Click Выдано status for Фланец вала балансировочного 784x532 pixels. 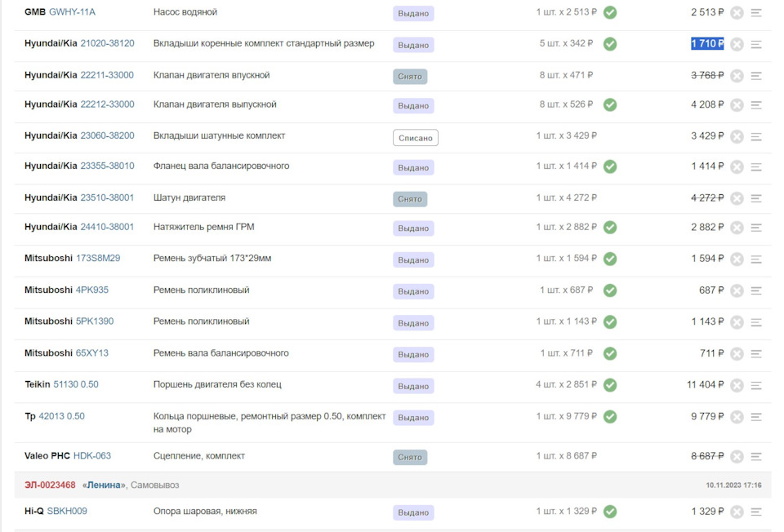click(x=413, y=167)
